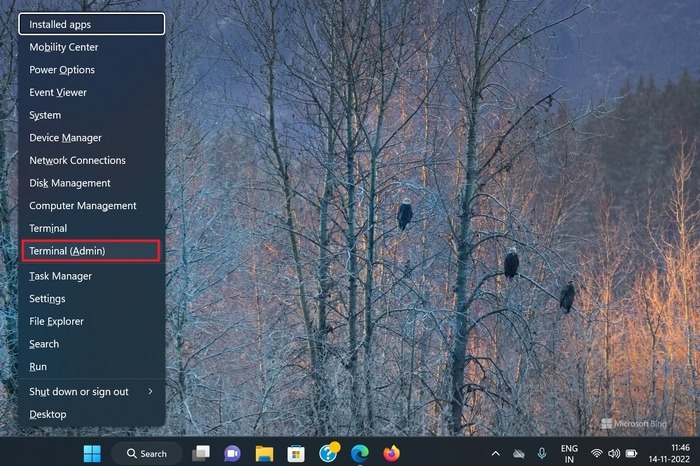Open Settings from the menu

tap(92, 299)
